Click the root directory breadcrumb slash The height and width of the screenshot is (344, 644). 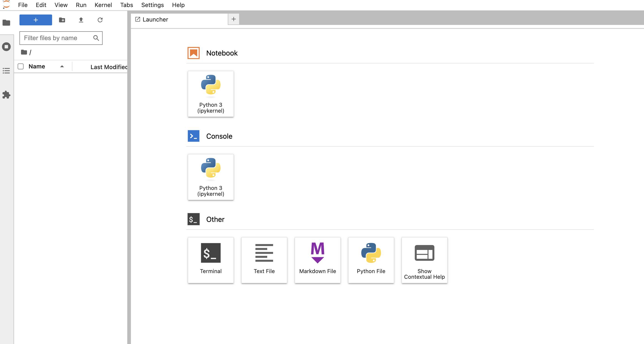tap(31, 52)
